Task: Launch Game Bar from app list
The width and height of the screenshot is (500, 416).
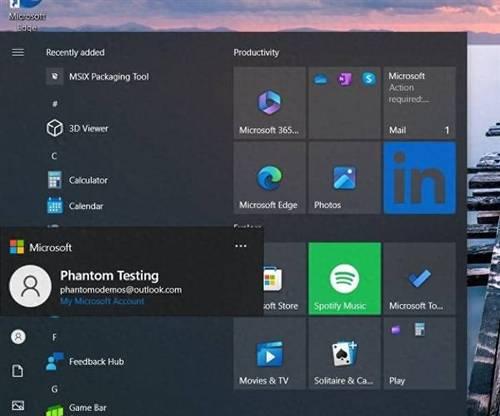Action: click(77, 408)
